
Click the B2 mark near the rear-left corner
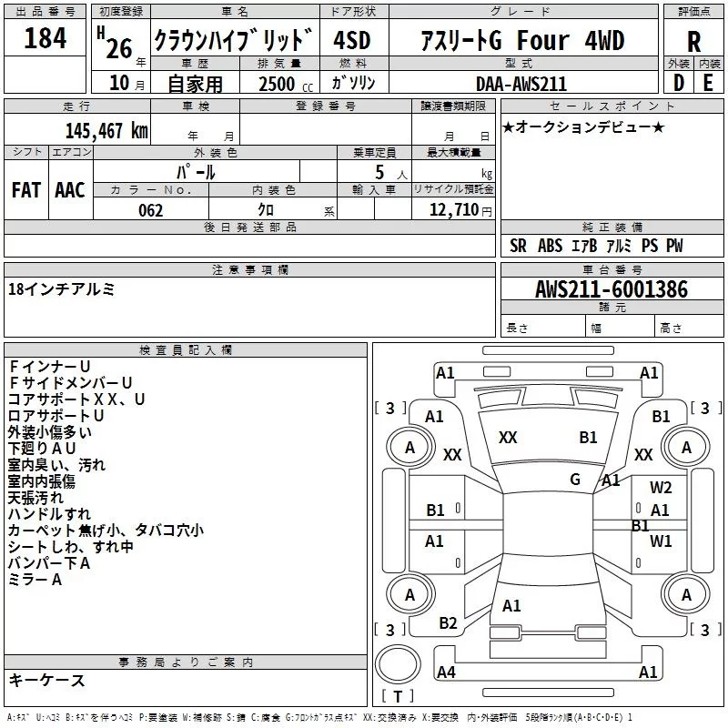[448, 623]
